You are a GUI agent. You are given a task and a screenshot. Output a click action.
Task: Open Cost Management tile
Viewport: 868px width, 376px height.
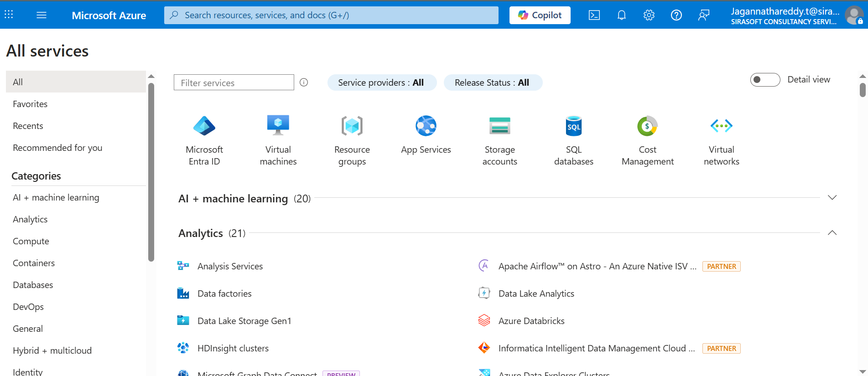(x=648, y=140)
